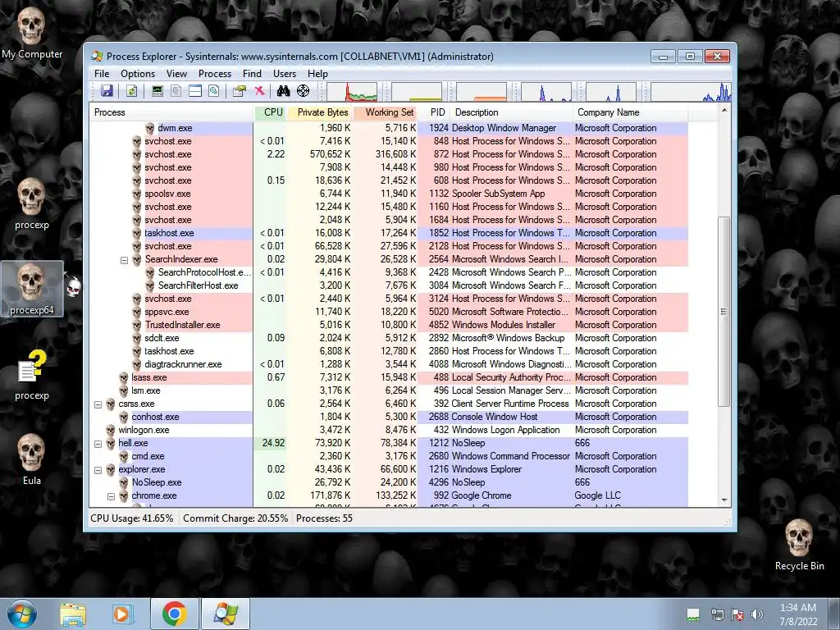Click the CPU usage history graph

click(352, 92)
